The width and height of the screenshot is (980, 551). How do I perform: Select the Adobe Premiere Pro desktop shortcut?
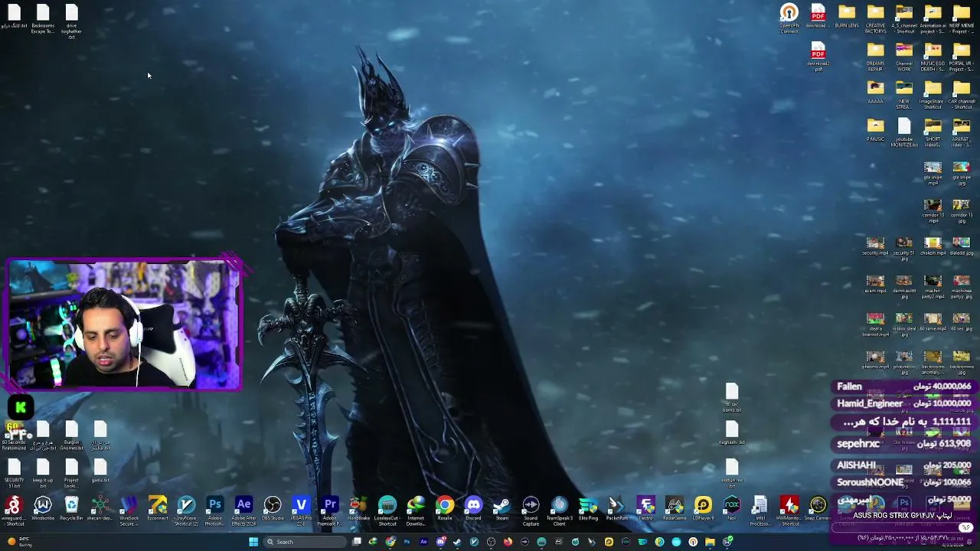coord(330,510)
